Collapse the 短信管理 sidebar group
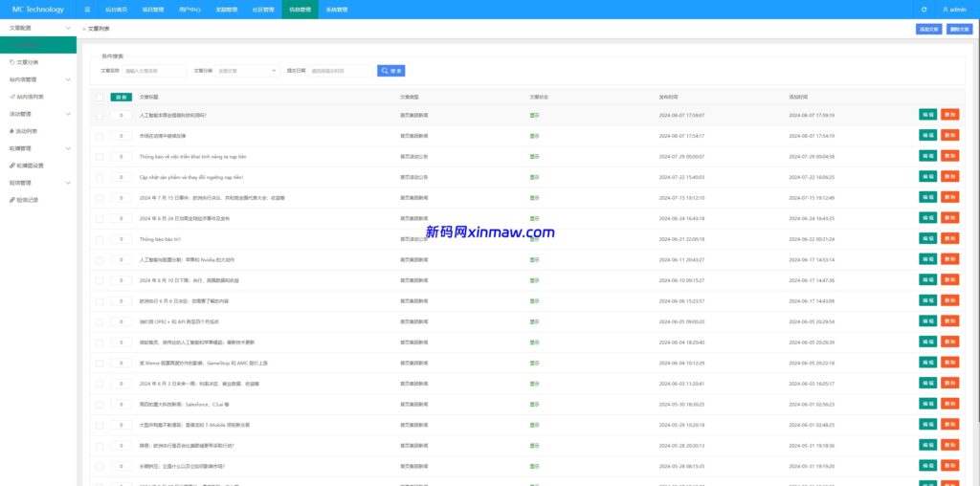This screenshot has height=486, width=980. click(38, 183)
